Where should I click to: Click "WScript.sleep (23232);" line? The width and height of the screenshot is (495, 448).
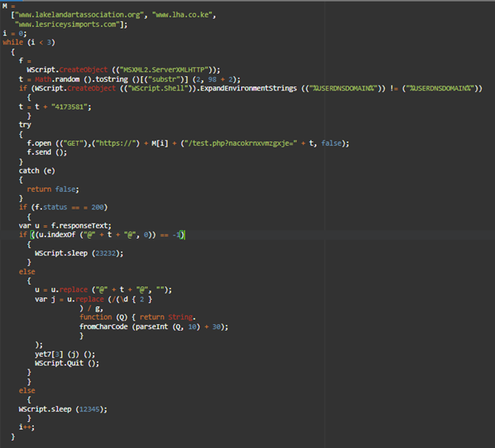point(79,254)
